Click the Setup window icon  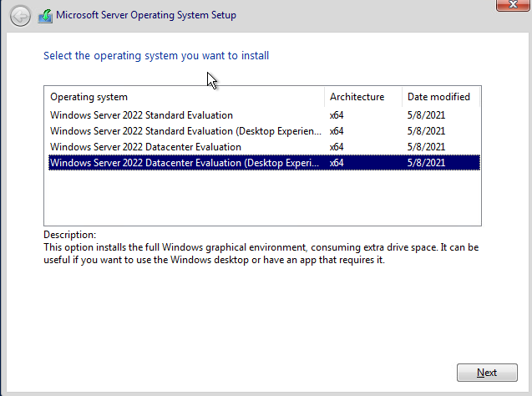[45, 16]
